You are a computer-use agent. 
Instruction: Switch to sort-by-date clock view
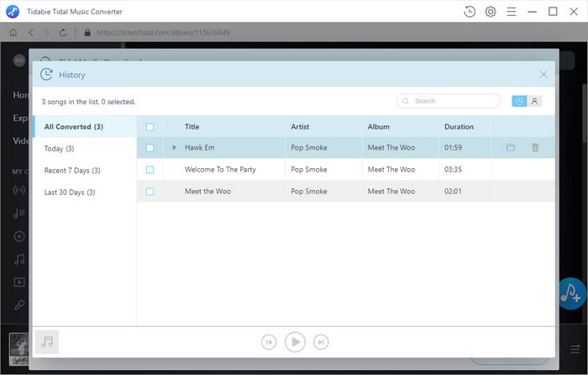click(x=519, y=101)
